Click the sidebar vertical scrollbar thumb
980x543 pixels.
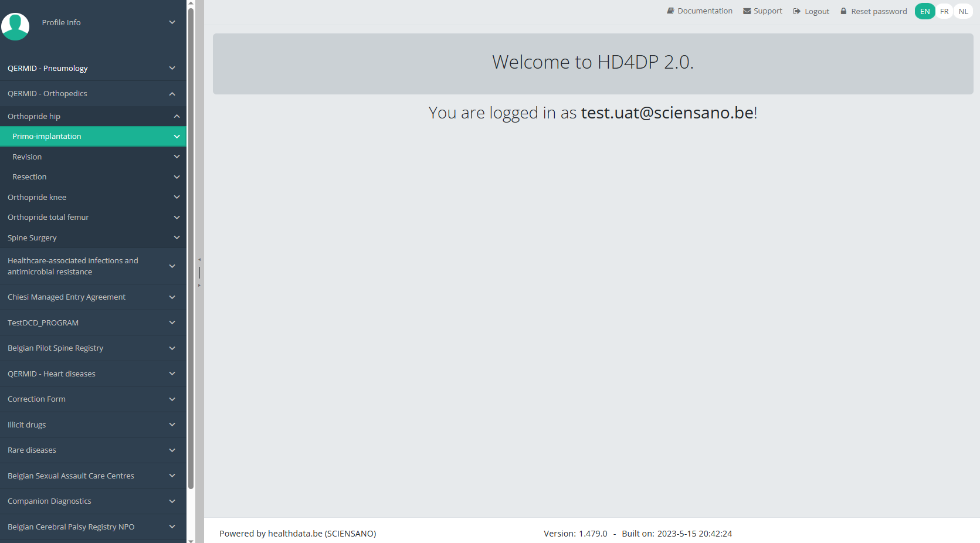pos(191,246)
